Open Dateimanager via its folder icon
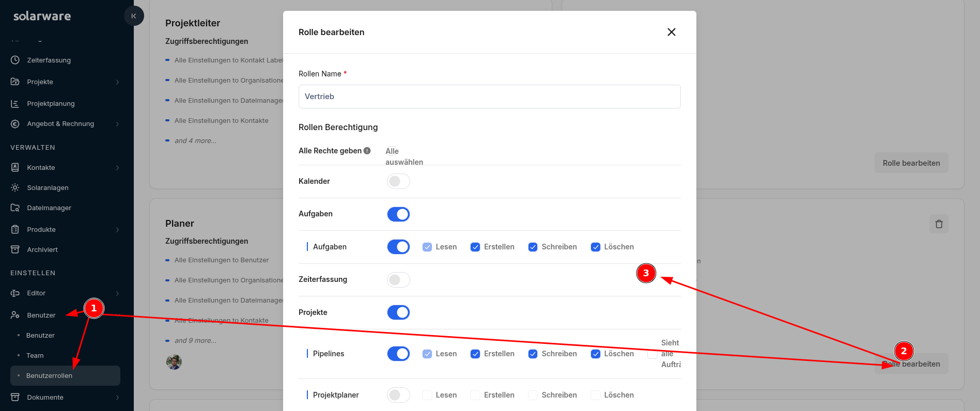Image resolution: width=980 pixels, height=411 pixels. pos(15,208)
